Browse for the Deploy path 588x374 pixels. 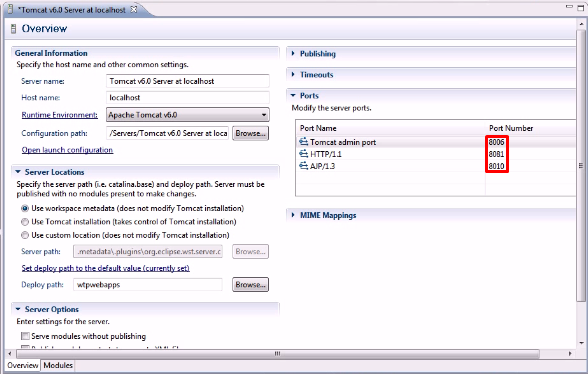250,284
